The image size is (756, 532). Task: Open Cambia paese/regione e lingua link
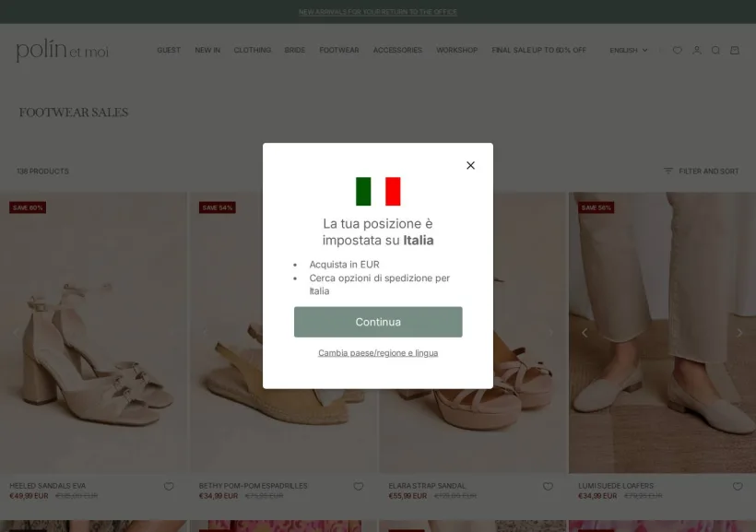378,352
